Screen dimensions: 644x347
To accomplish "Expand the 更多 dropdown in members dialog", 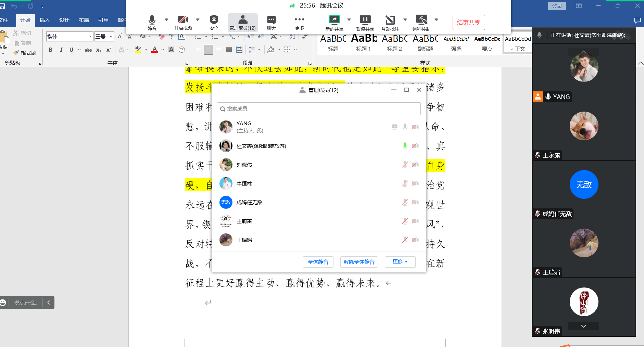I will point(400,262).
